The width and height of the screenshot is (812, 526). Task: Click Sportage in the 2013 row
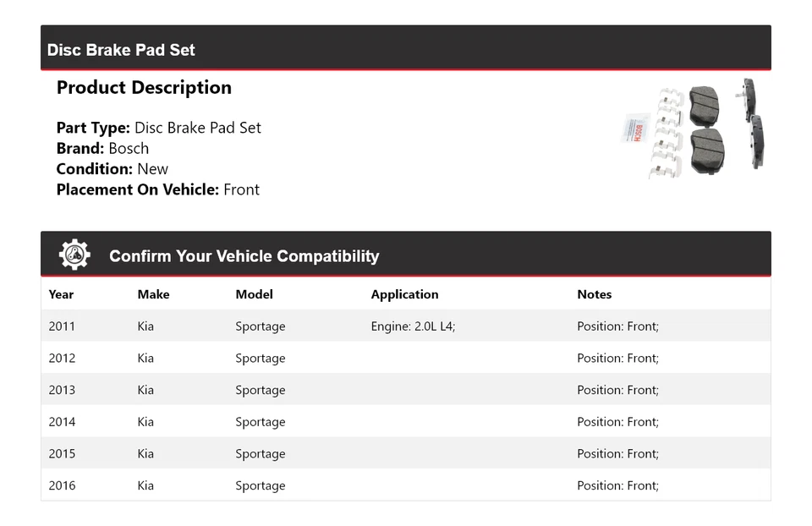[x=261, y=390]
